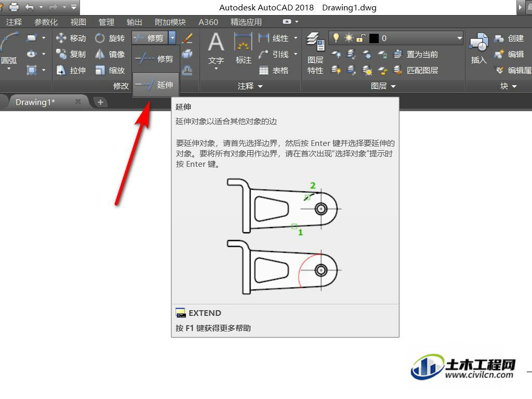Screen dimensions: 532x399
Task: Click the Offset tool icon
Action: coord(187,70)
